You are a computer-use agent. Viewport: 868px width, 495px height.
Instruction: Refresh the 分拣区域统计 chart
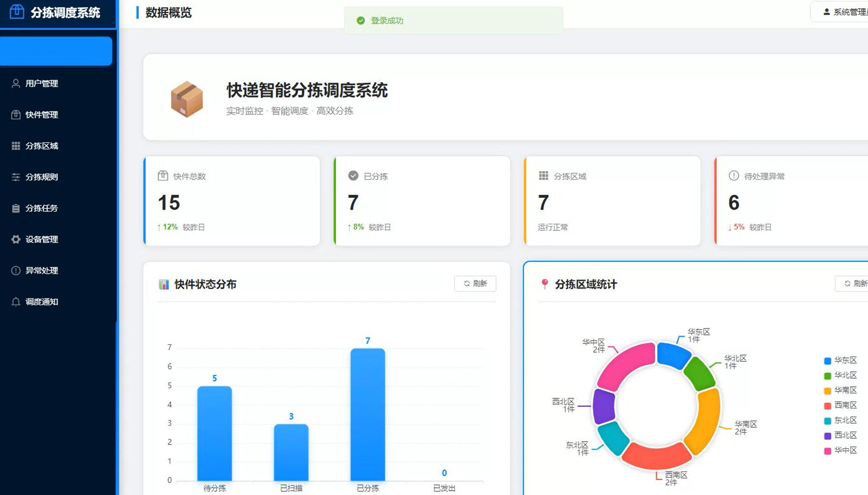pos(852,284)
